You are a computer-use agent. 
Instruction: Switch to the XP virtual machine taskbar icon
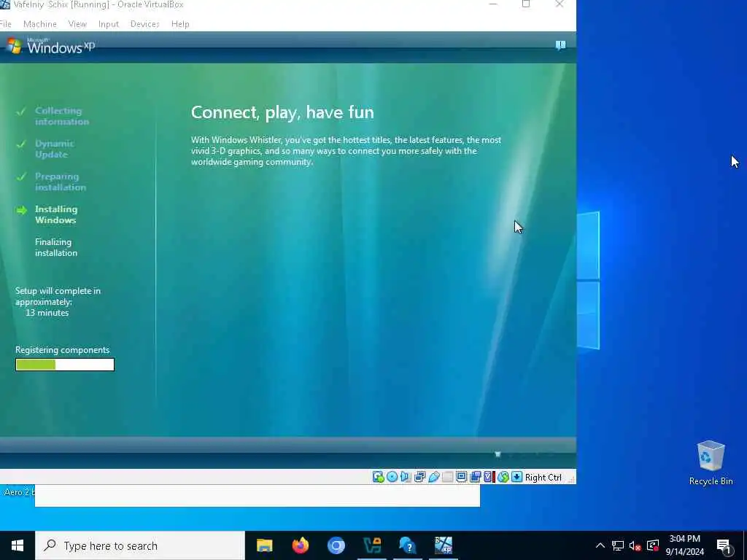pyautogui.click(x=443, y=545)
